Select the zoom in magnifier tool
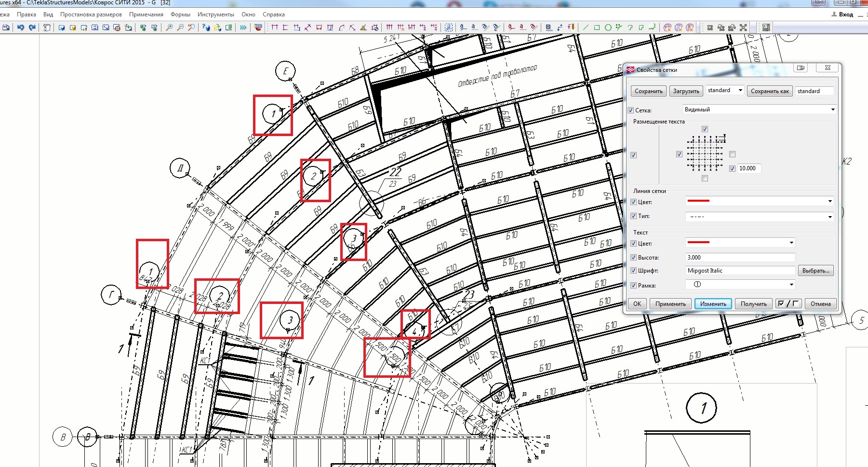The image size is (868, 467). click(169, 27)
